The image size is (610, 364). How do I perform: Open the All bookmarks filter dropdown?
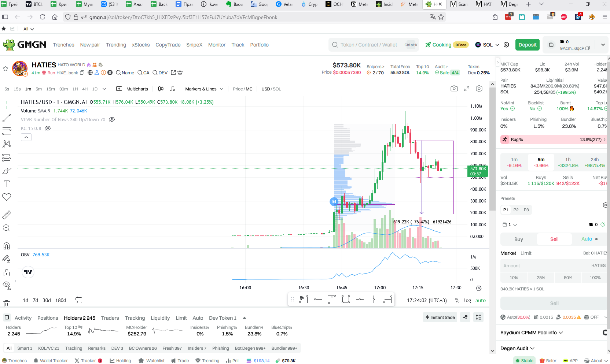pos(29,29)
